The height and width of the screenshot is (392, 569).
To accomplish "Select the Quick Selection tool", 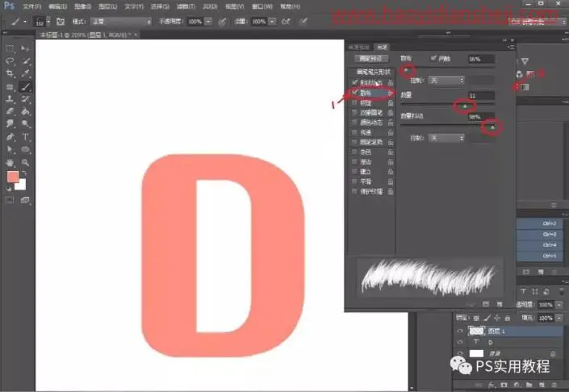I will (x=25, y=61).
